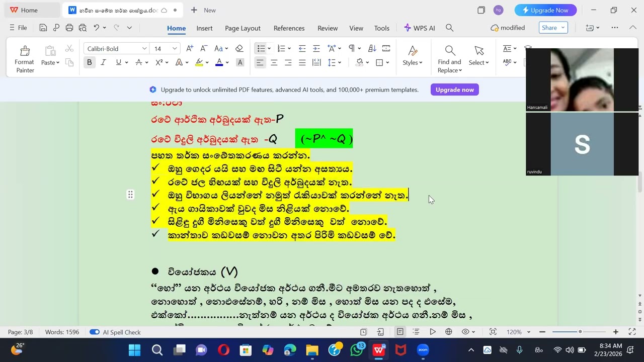Switch to the Tools tab

(382, 28)
